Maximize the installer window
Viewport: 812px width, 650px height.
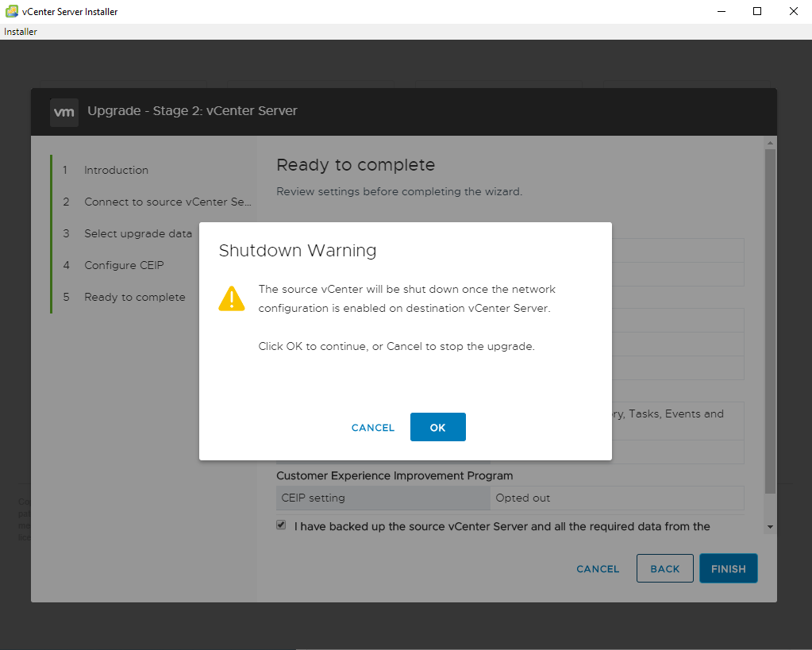click(757, 11)
